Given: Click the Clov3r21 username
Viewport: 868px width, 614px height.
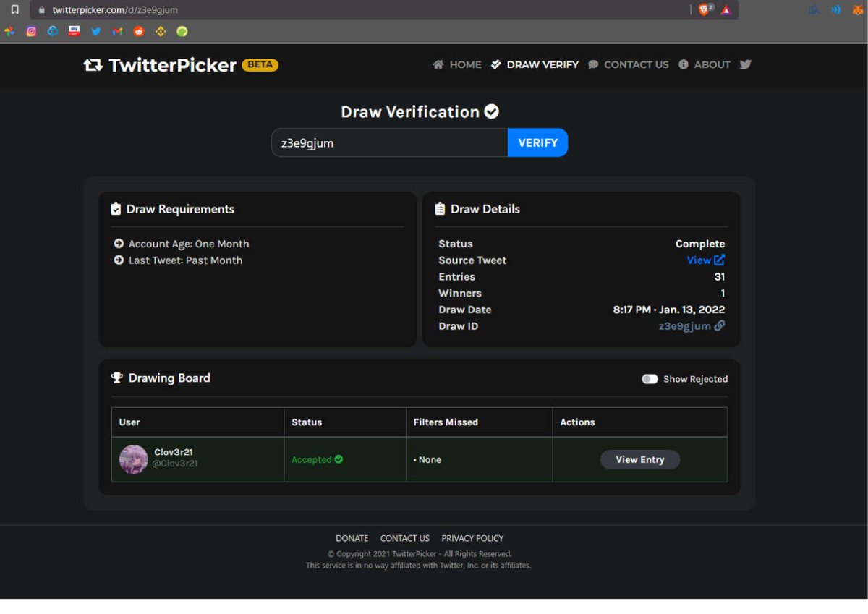Looking at the screenshot, I should [174, 452].
